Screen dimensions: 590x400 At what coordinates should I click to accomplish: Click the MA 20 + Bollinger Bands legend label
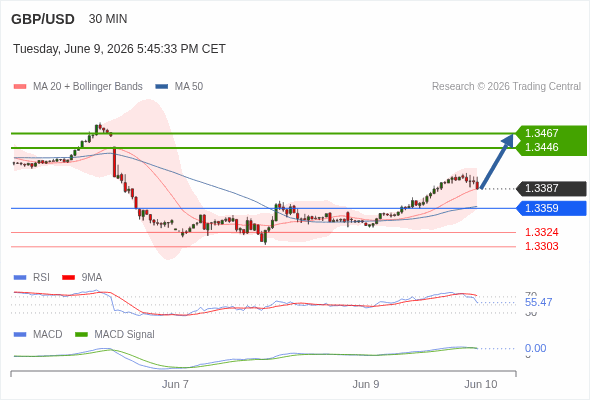pos(88,87)
